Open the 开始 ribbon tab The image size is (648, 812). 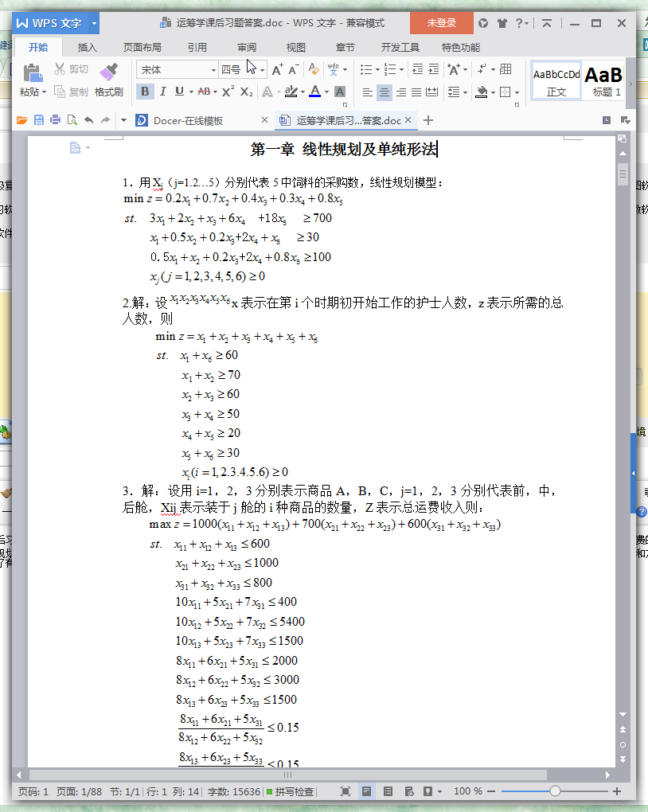(x=37, y=48)
